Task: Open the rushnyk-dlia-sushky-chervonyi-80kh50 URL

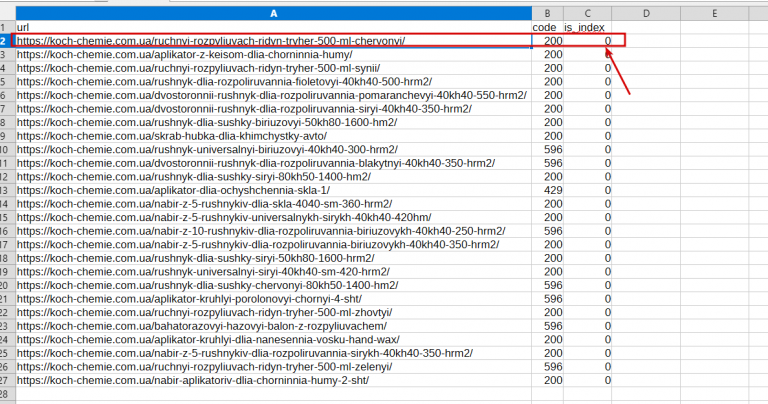Action: [208, 285]
